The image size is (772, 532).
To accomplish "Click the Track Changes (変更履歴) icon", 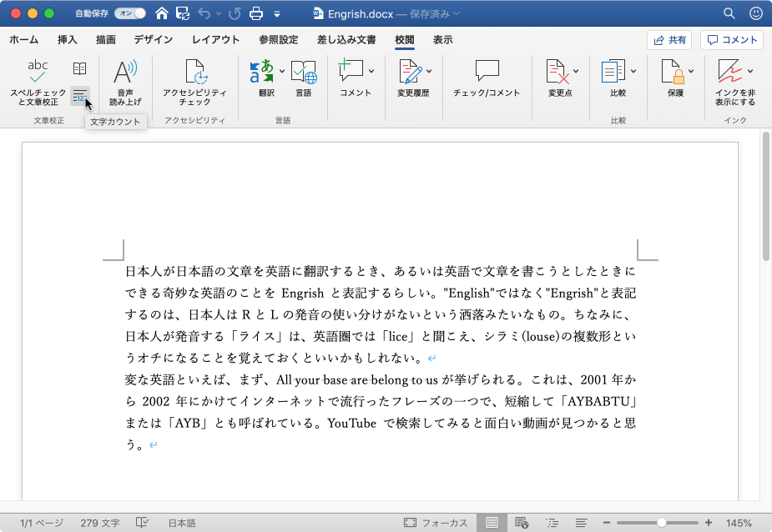I will [x=410, y=72].
